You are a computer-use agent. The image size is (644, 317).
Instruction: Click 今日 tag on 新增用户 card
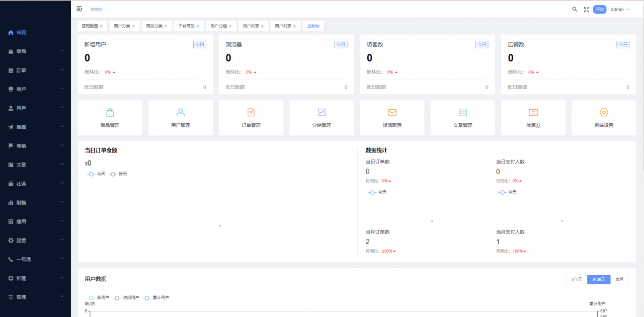pyautogui.click(x=200, y=45)
